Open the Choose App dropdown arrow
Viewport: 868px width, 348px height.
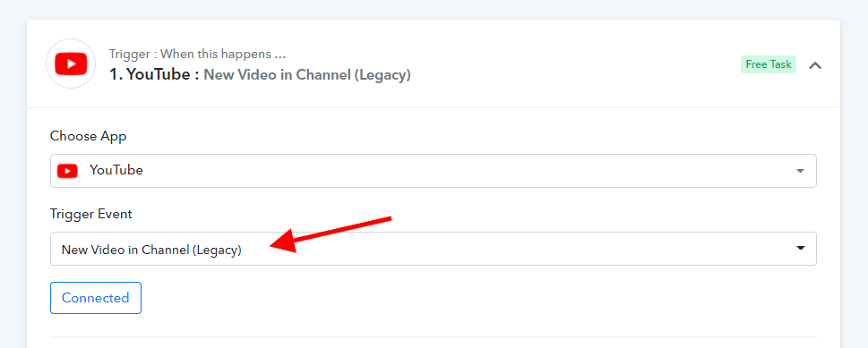point(800,171)
